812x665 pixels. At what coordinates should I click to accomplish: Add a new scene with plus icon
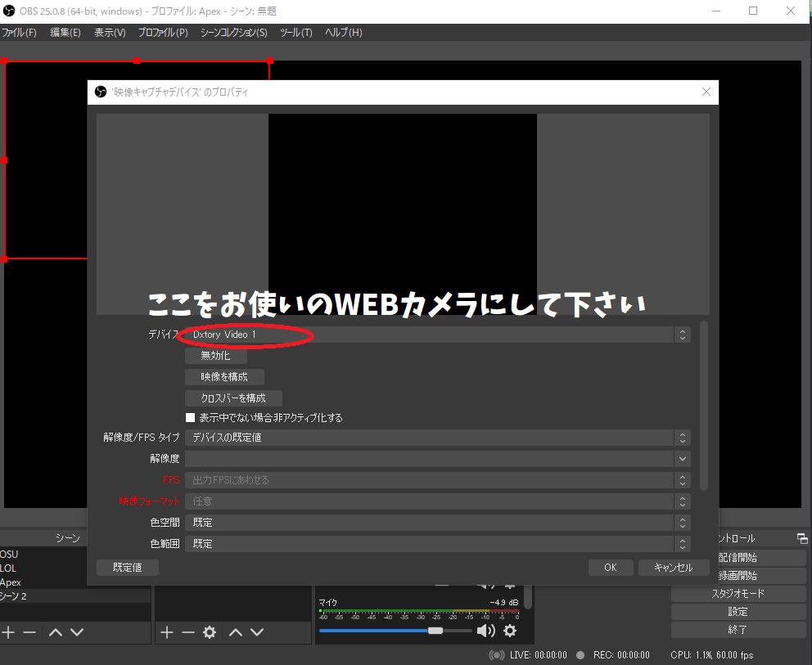[7, 632]
